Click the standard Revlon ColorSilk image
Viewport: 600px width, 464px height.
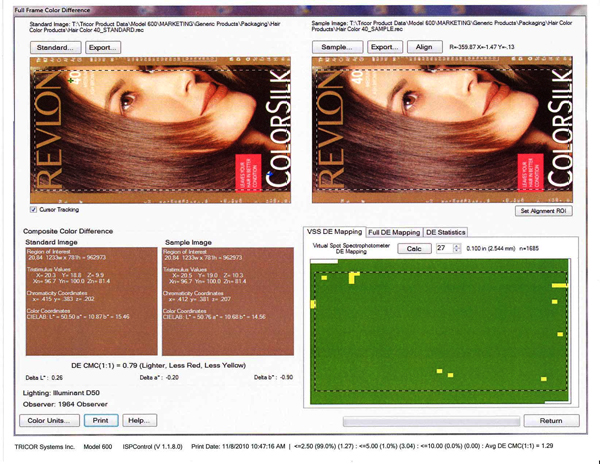tap(160, 130)
